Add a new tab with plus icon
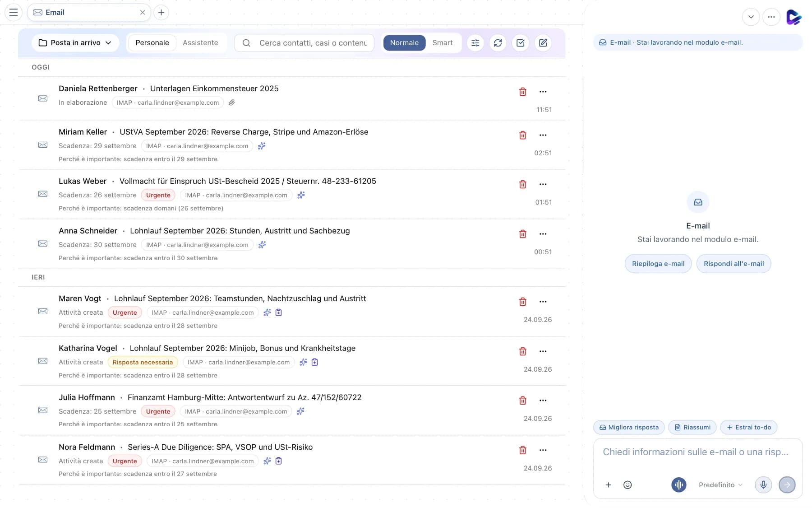Viewport: 812px width, 508px height. point(161,12)
